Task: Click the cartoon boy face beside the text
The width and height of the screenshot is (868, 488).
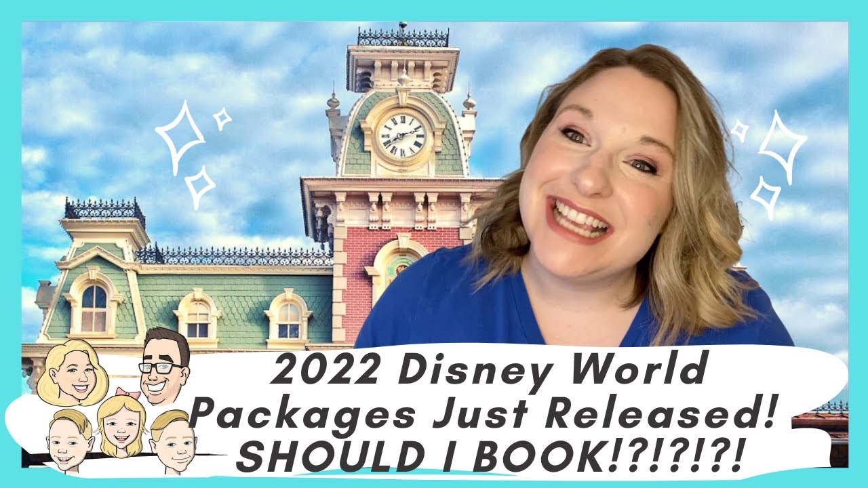Action: point(173,442)
